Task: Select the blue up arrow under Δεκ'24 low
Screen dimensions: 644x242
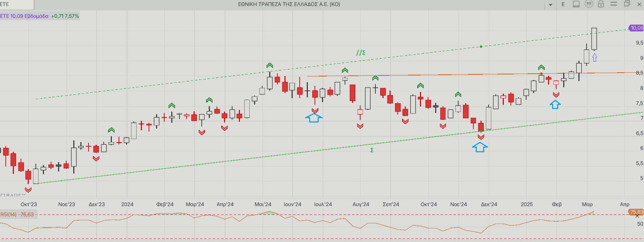Action: click(x=480, y=147)
